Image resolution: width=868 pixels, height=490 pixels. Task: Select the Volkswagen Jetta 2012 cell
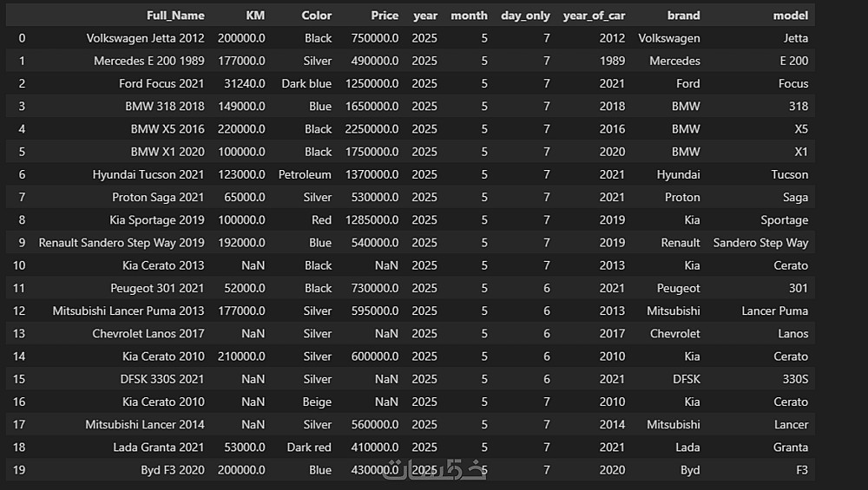click(x=145, y=38)
